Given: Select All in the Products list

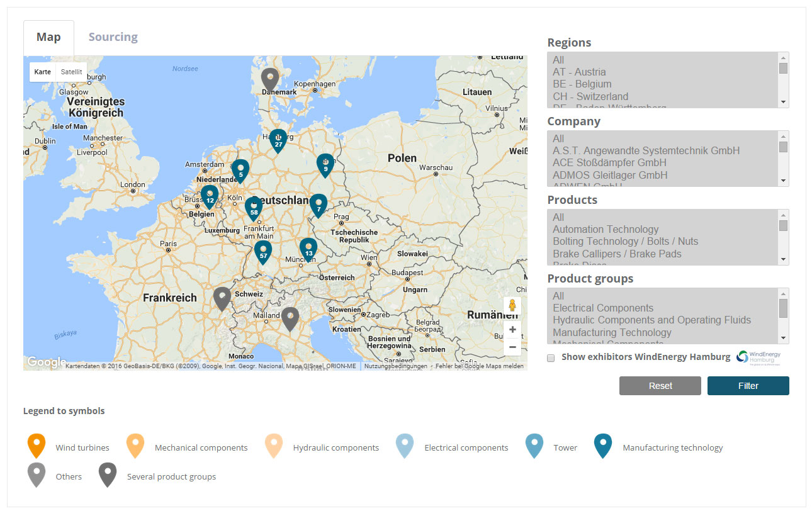Looking at the screenshot, I should 663,218.
